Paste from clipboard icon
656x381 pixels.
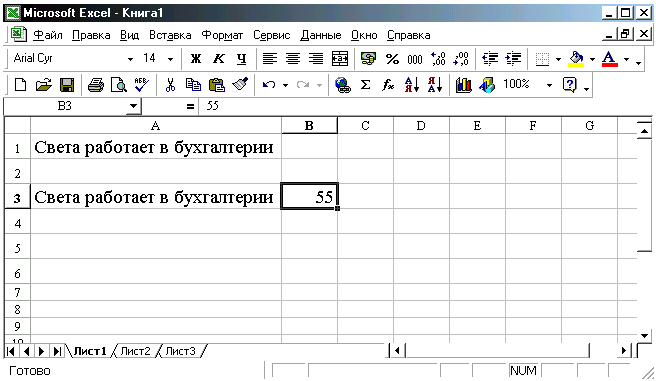217,85
